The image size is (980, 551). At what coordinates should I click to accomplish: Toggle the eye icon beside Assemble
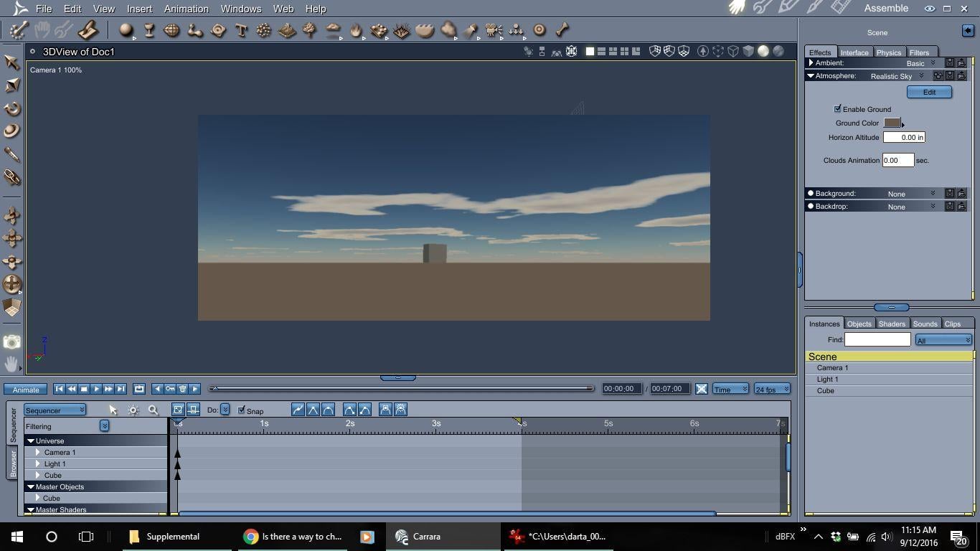coord(930,9)
